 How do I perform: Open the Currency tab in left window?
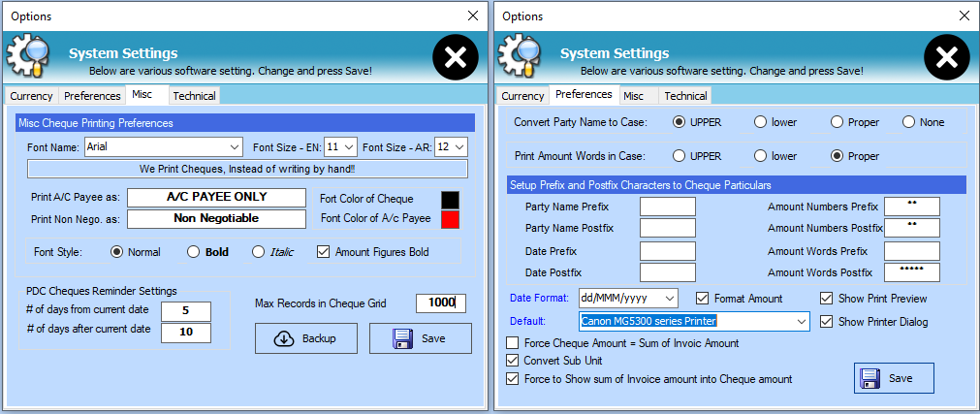click(31, 96)
